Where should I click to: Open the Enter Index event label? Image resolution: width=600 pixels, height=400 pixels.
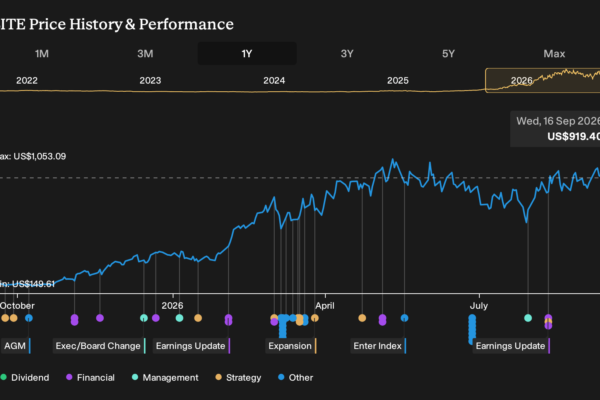click(378, 346)
